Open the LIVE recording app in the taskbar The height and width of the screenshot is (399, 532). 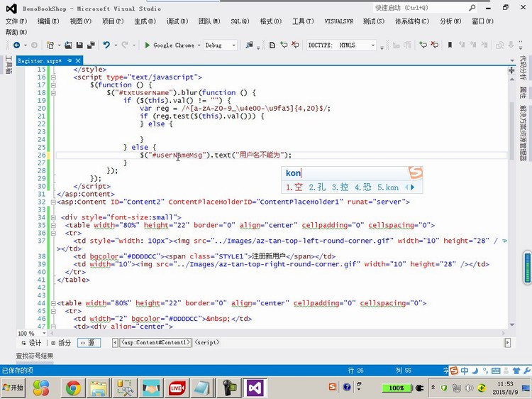tap(177, 388)
